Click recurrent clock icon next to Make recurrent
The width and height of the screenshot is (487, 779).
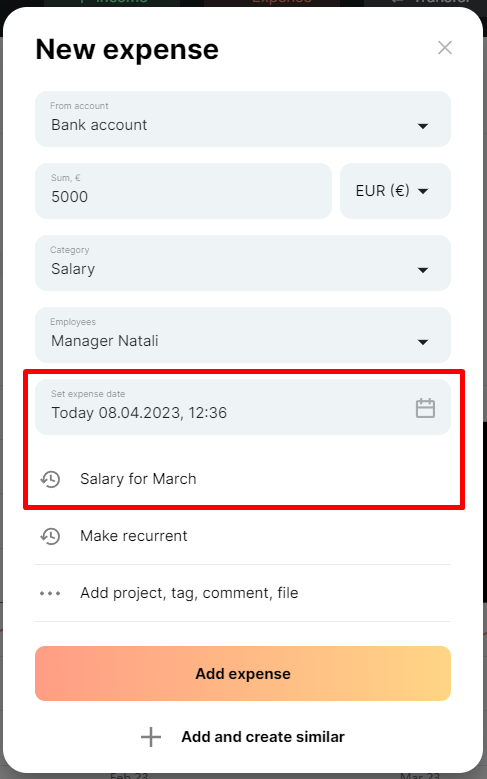(x=50, y=536)
